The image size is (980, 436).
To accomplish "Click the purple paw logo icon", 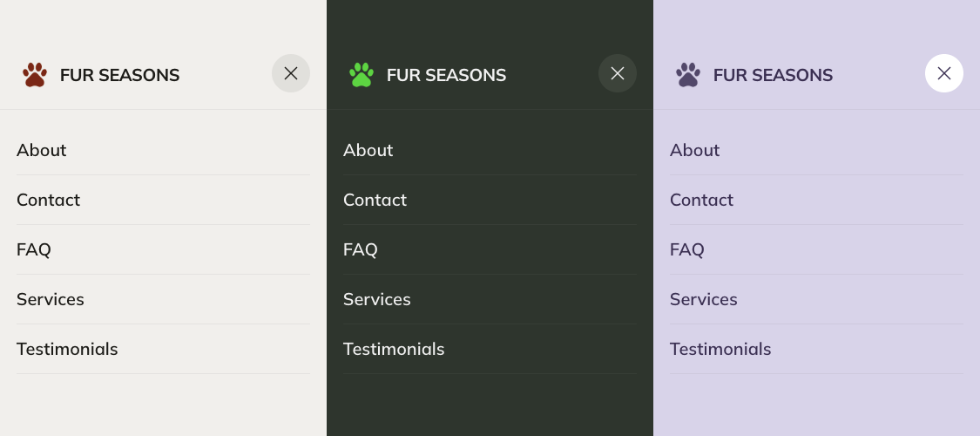I will click(688, 75).
